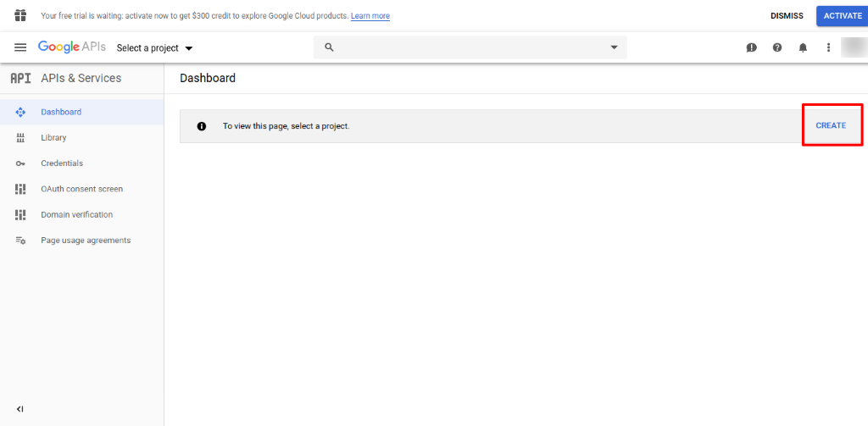
Task: Open the hamburger navigation menu
Action: 20,47
